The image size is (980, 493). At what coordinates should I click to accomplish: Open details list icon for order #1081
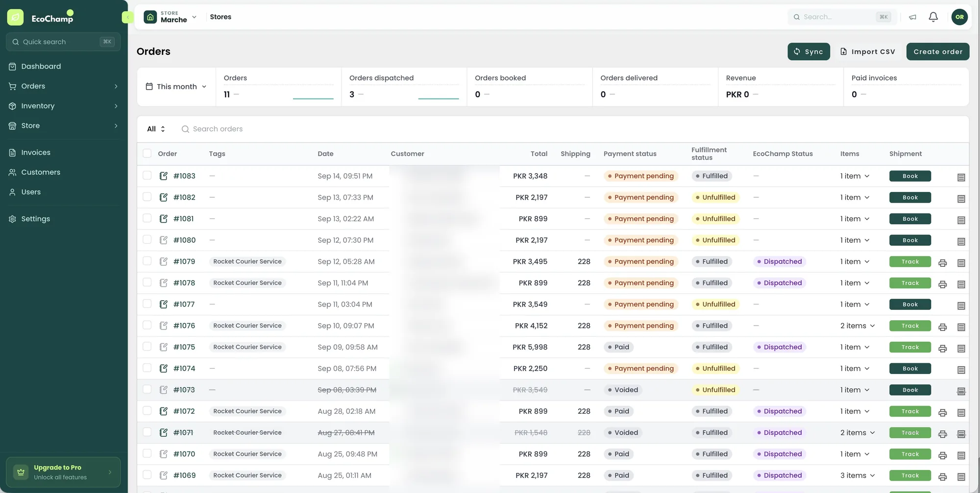961,220
